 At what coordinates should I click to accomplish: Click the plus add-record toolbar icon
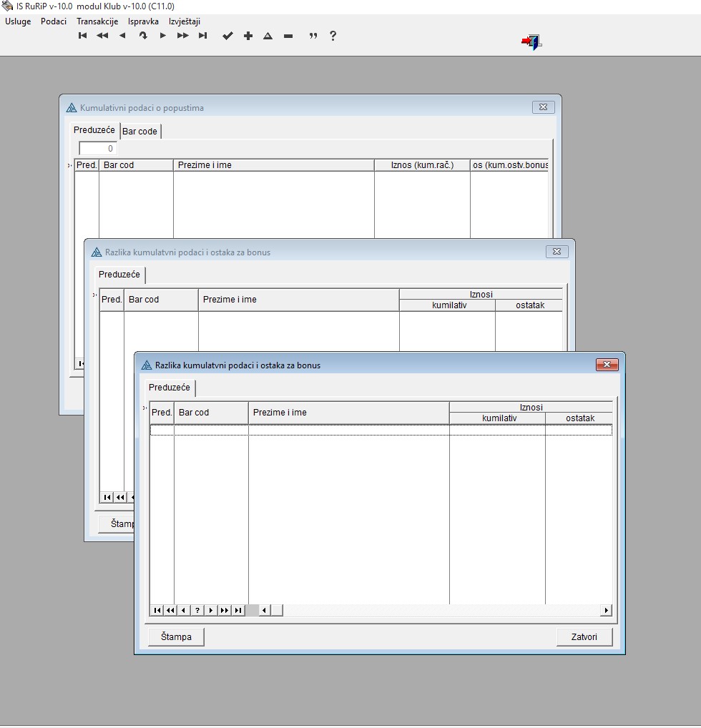pos(248,36)
